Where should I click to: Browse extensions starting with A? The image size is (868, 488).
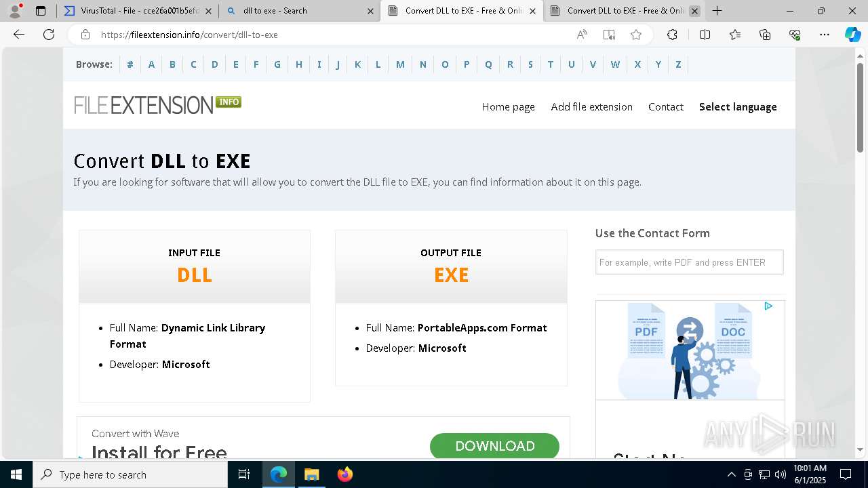[151, 64]
